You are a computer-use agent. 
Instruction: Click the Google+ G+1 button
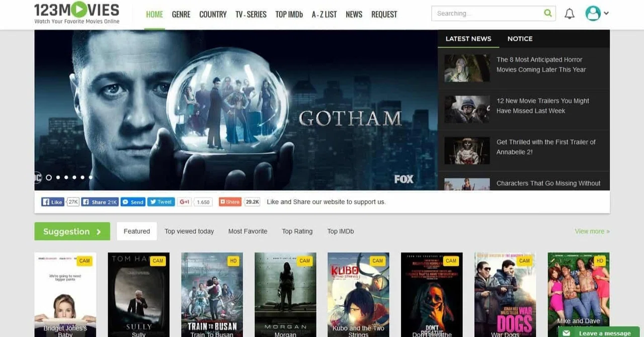click(x=185, y=202)
